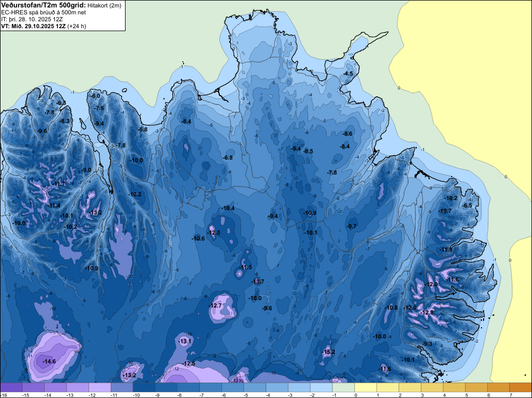Click the -6.0 temperature label

(x=95, y=96)
